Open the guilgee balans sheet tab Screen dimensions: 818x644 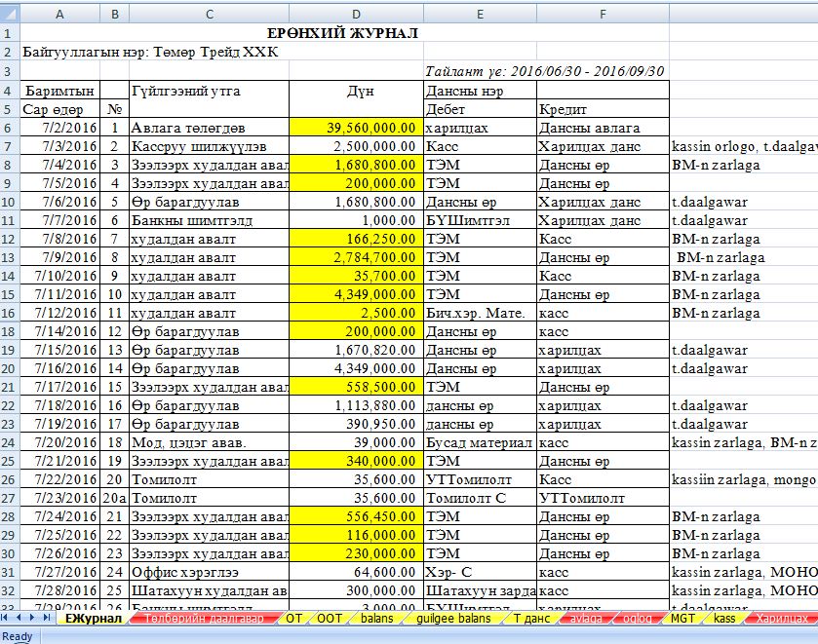[453, 619]
